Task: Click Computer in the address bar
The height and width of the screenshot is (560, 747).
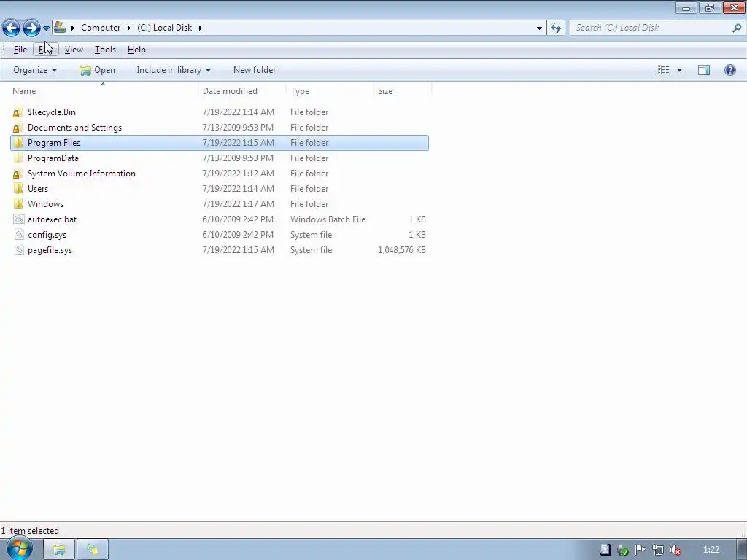Action: 101,28
